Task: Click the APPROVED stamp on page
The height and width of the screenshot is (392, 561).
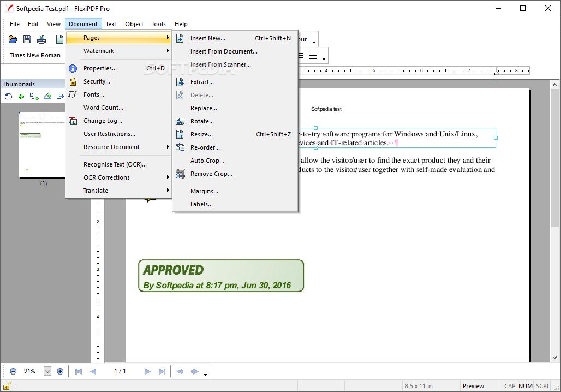Action: click(221, 276)
